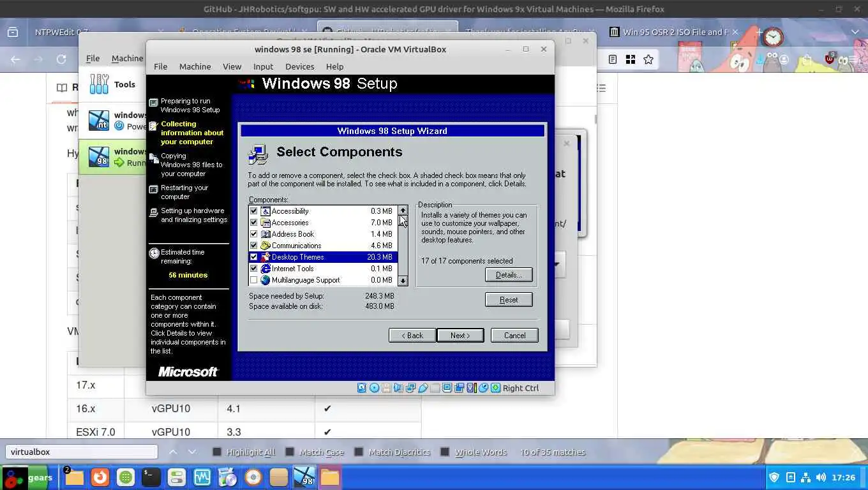Click the Cancel button in setup wizard

coord(514,336)
